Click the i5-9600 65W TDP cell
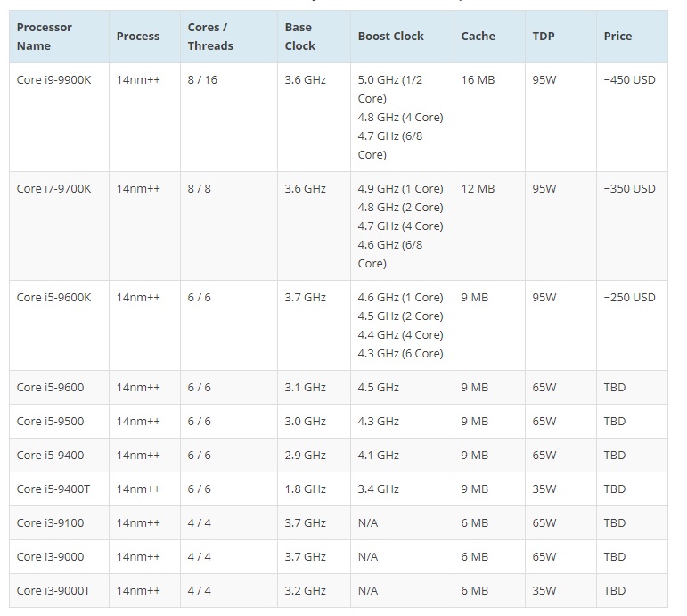 [560, 387]
